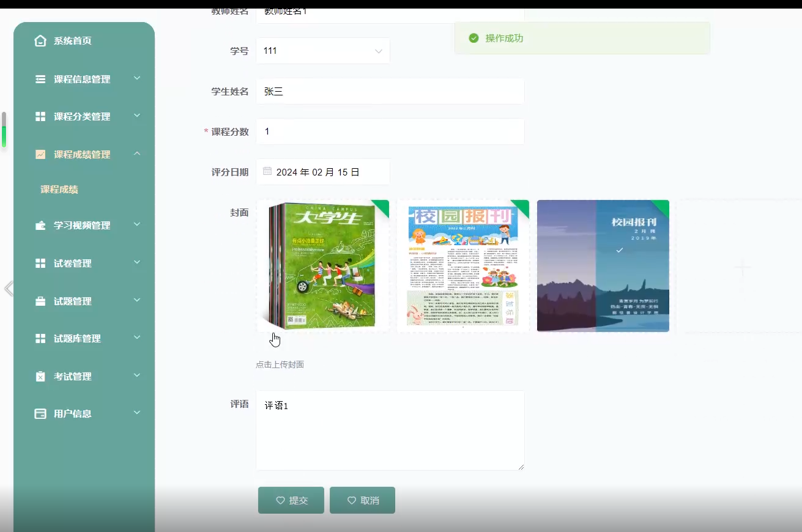Click the 考试管理 clipboard icon
The width and height of the screenshot is (802, 532).
pyautogui.click(x=40, y=377)
